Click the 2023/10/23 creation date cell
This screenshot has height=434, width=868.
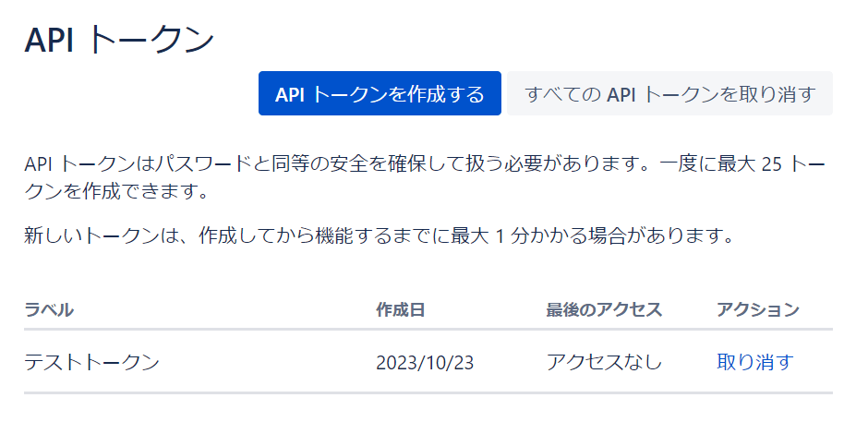[425, 363]
